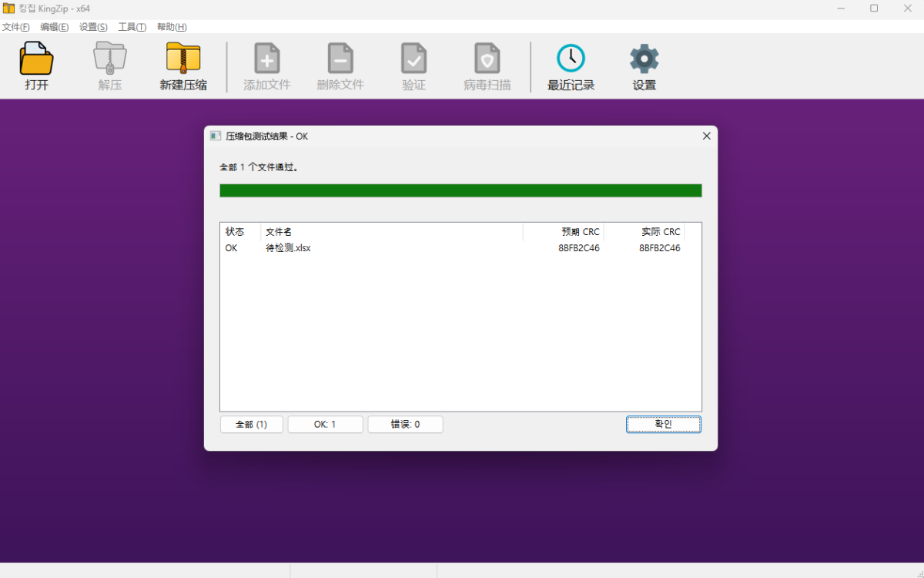Click the 解压 extract toolbar icon
The width and height of the screenshot is (924, 578).
(x=110, y=59)
